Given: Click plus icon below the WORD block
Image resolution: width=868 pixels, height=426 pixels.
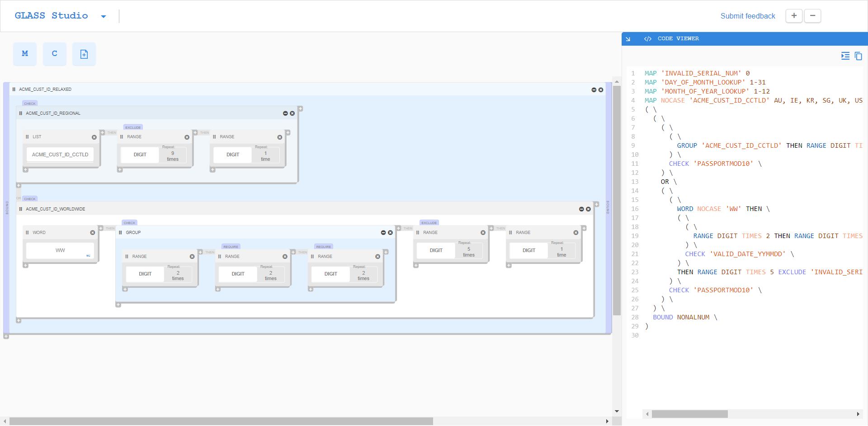Looking at the screenshot, I should [x=26, y=266].
